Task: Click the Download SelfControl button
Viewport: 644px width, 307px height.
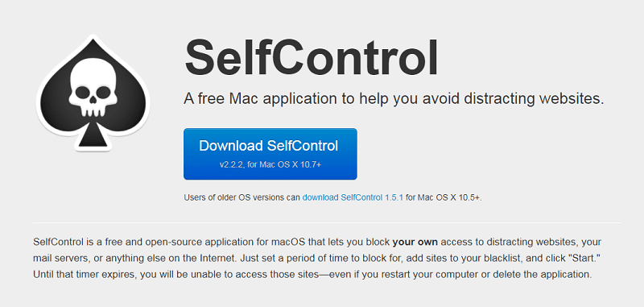Action: coord(270,154)
